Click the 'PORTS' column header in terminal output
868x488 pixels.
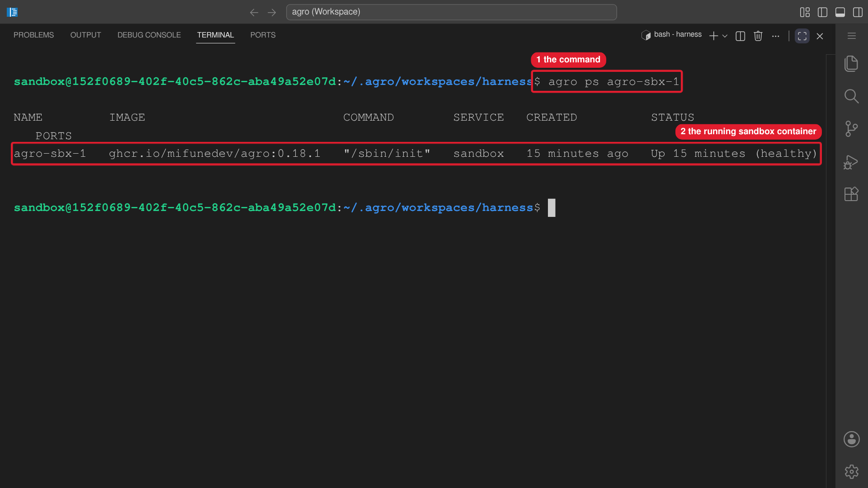[x=54, y=136]
